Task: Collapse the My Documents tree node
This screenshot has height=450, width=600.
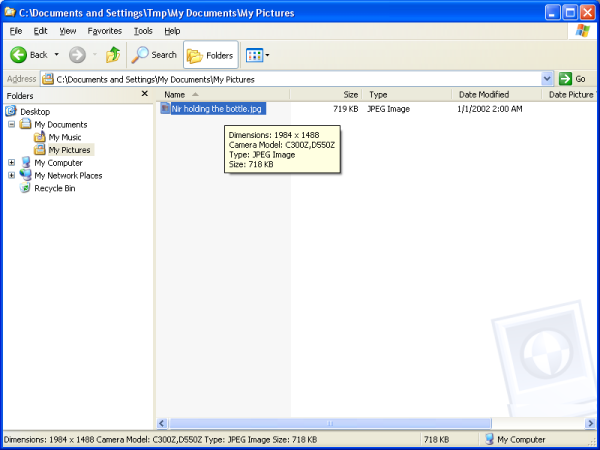Action: pos(11,124)
